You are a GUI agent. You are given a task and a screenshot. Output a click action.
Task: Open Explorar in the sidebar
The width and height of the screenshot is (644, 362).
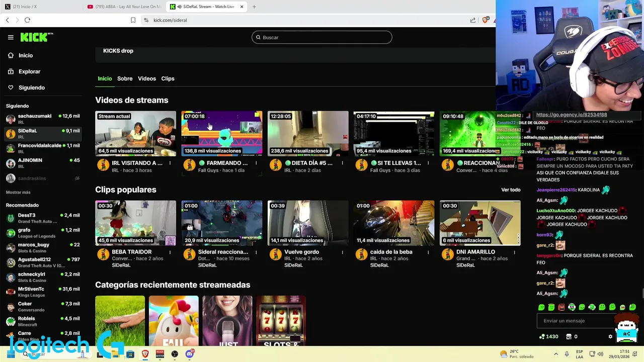pos(29,71)
